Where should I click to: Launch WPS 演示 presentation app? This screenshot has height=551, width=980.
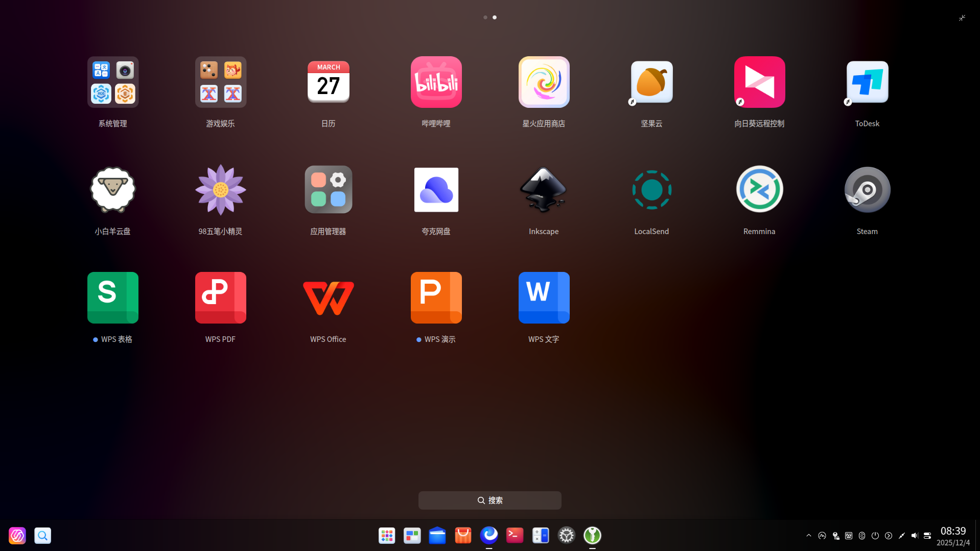coord(436,297)
